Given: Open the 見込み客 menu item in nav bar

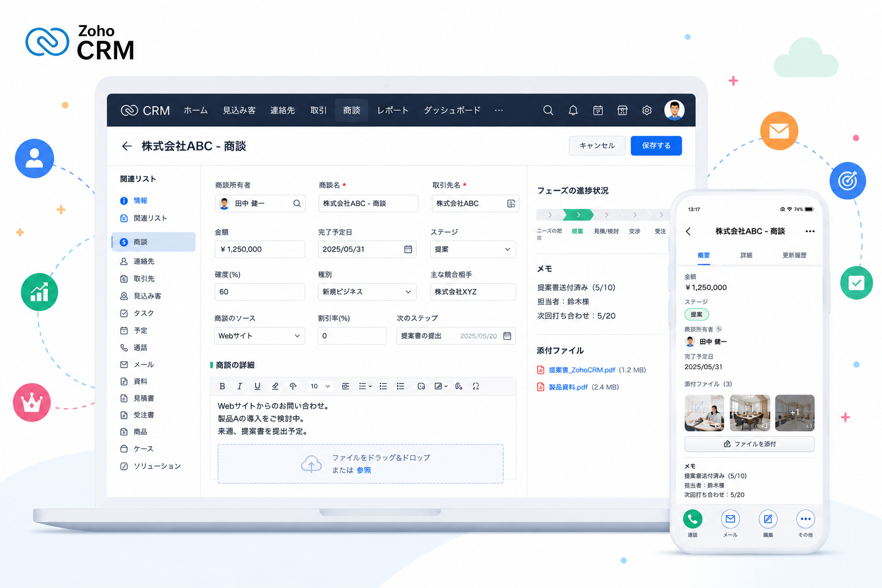Looking at the screenshot, I should [239, 110].
